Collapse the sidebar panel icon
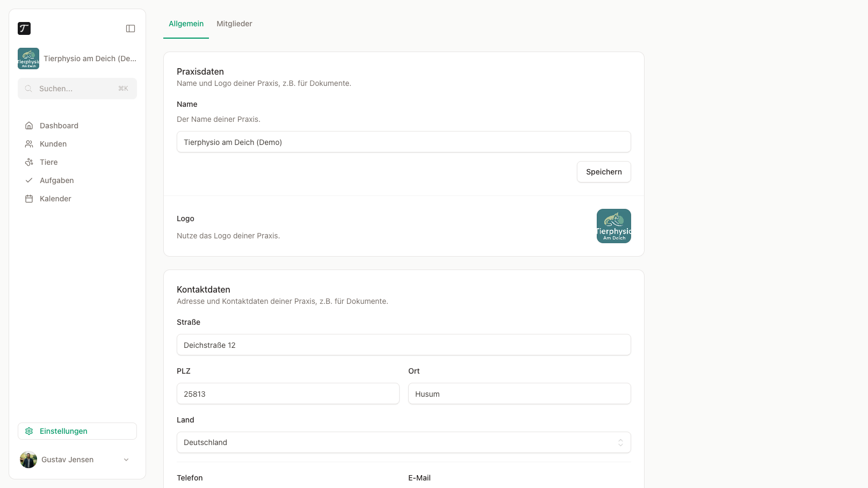The image size is (868, 488). coord(131,28)
